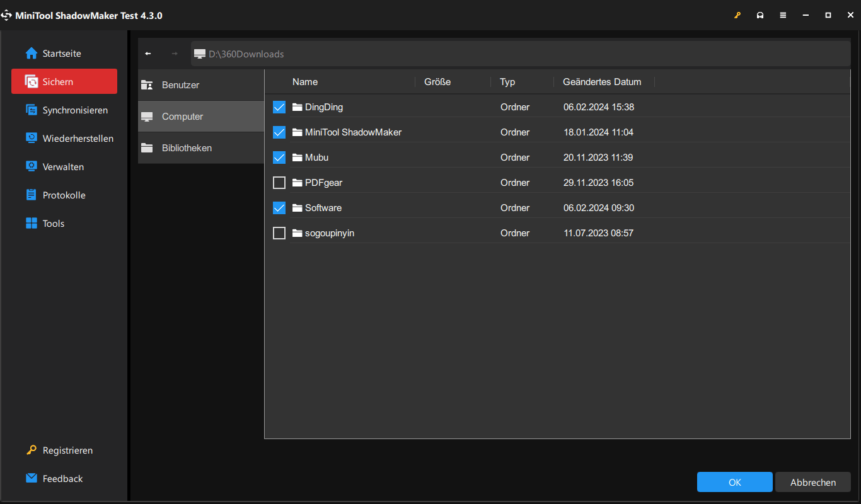
Task: Sort by the Name column header
Action: (305, 82)
